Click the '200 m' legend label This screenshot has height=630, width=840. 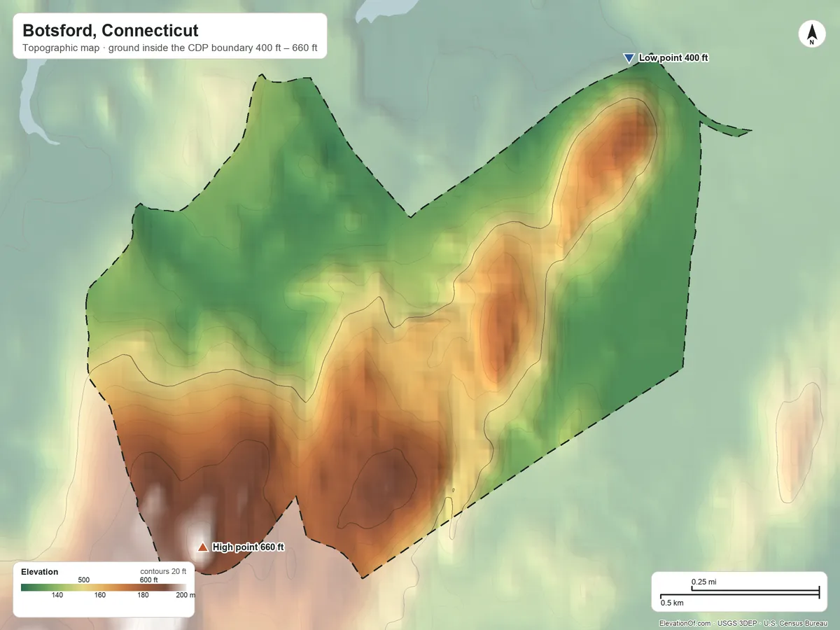coord(186,595)
